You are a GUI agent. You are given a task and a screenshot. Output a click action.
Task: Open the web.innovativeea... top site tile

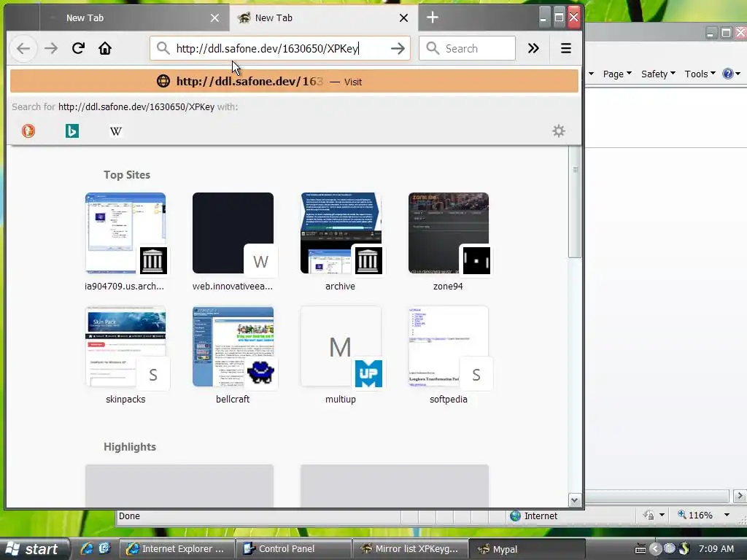pos(233,233)
